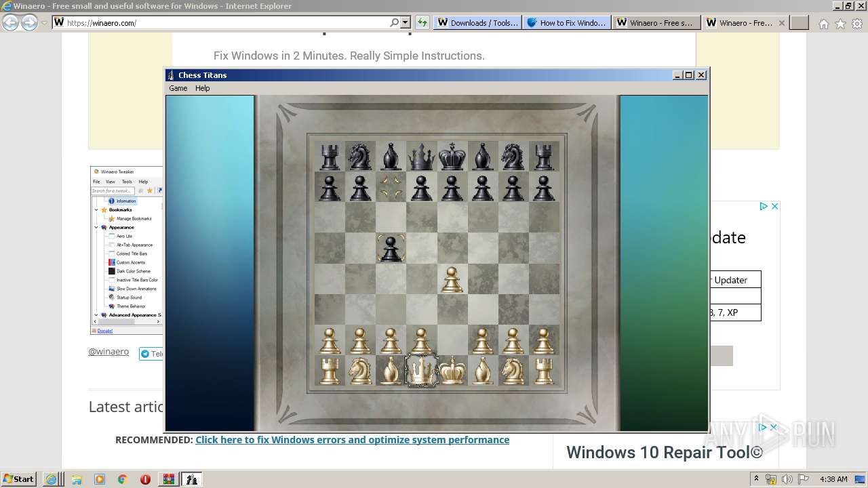Click the Windows 10 Repair Tool© headline
This screenshot has width=868, height=488.
tap(665, 453)
